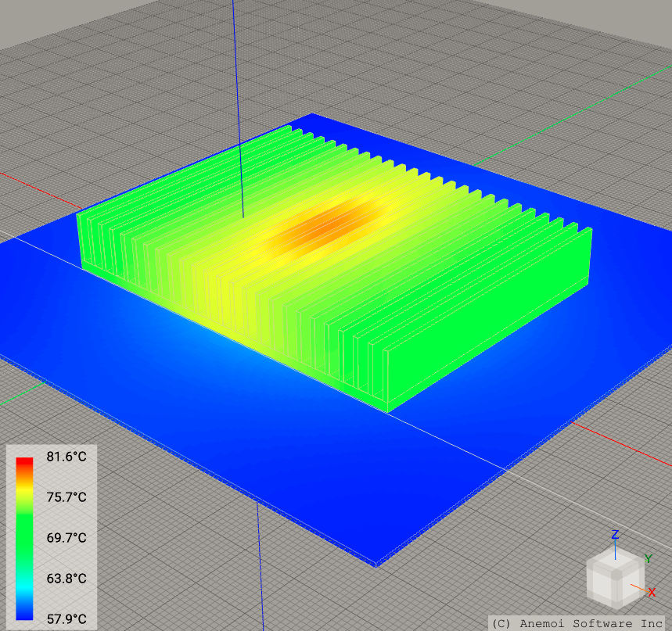Viewport: 672px width, 631px height.
Task: Click the blue Z axis label on the view cube
Action: point(615,534)
